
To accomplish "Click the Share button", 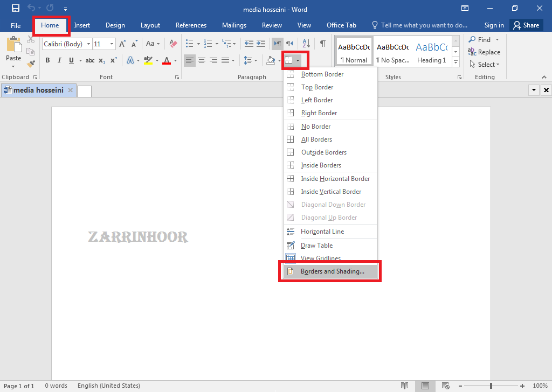I will pyautogui.click(x=526, y=25).
